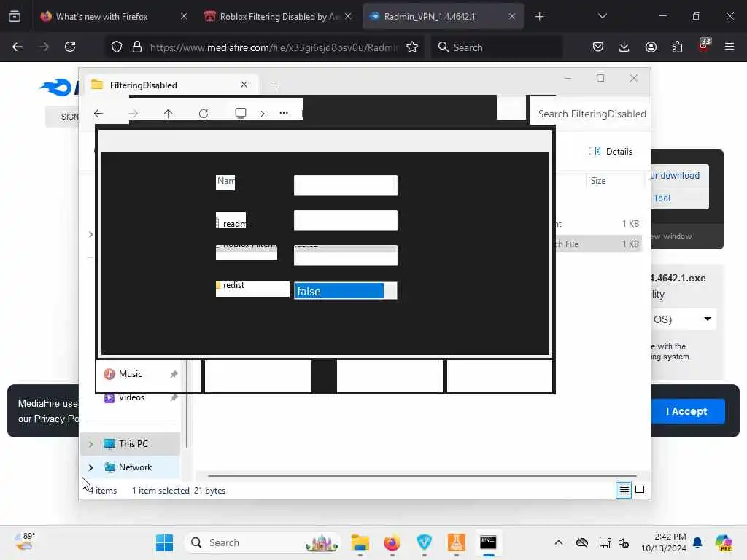747x560 pixels.
Task: Go up one folder level in Explorer
Action: point(169,113)
